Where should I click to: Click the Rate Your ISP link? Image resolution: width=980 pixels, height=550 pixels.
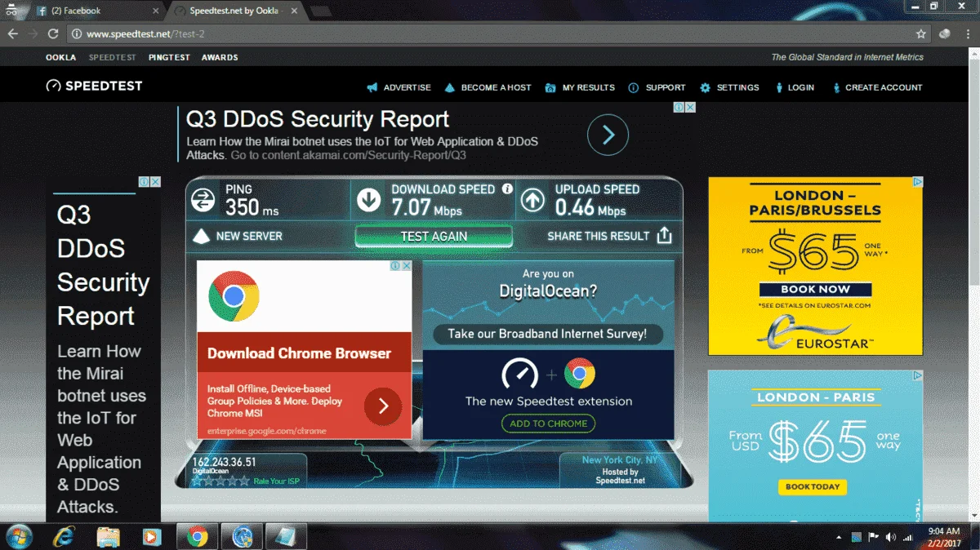(x=276, y=481)
